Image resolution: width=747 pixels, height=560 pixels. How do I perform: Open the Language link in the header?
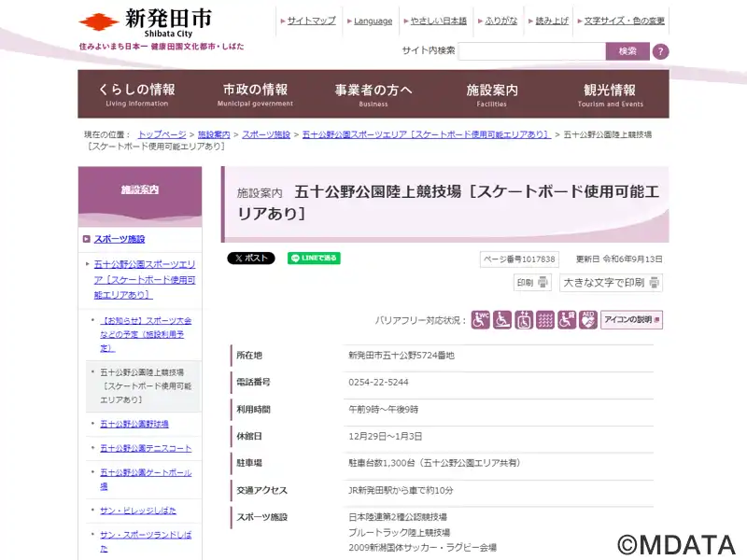[373, 21]
